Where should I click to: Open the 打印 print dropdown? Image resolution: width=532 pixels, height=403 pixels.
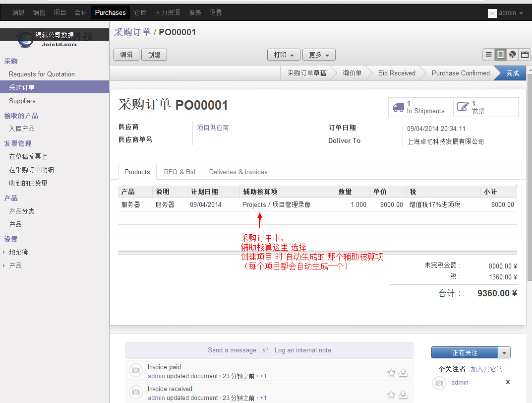point(284,55)
